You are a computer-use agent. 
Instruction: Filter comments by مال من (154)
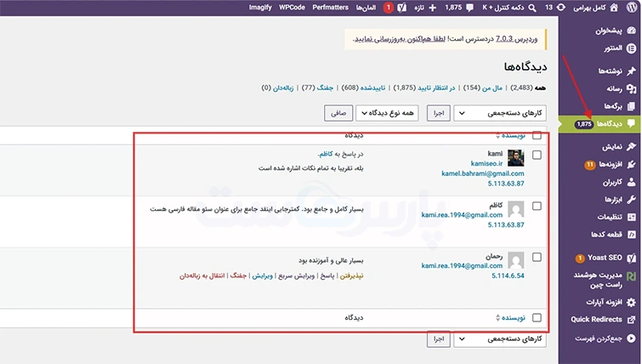(484, 88)
